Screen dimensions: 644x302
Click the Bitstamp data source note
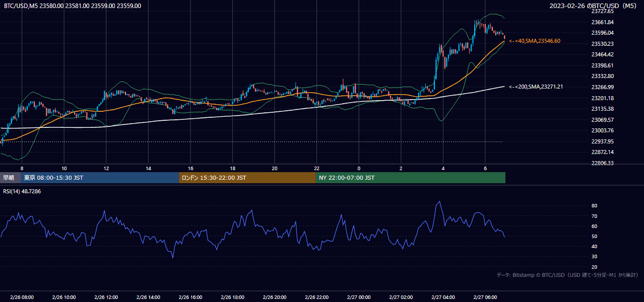coord(567,275)
